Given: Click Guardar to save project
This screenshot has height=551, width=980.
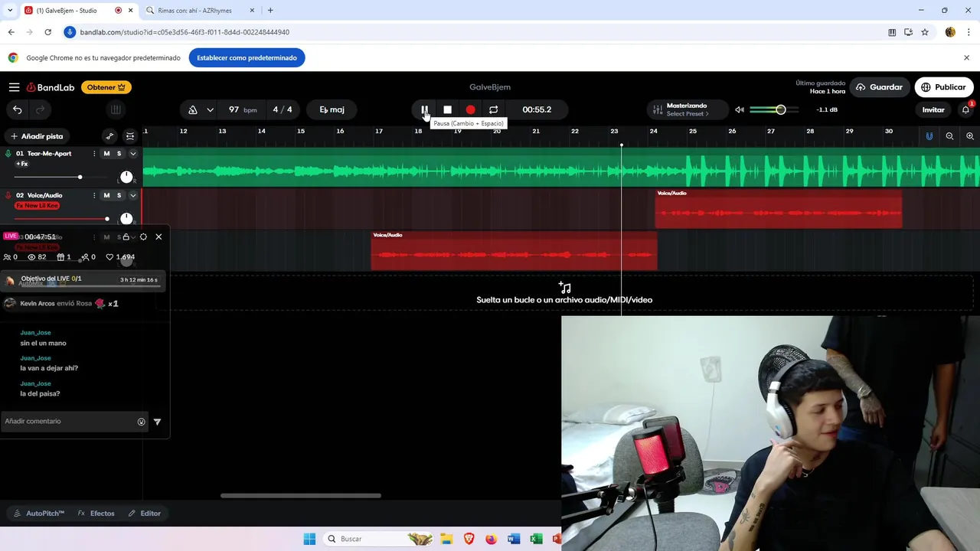Looking at the screenshot, I should [880, 87].
